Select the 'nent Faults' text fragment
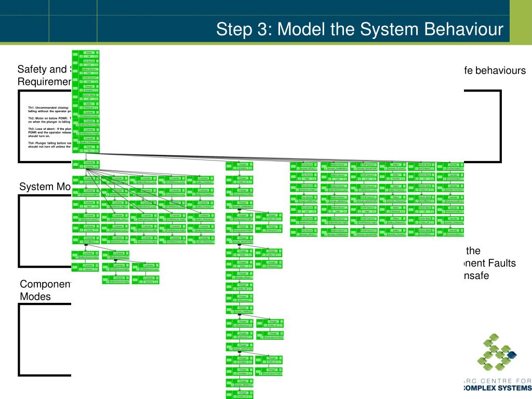 pyautogui.click(x=489, y=263)
